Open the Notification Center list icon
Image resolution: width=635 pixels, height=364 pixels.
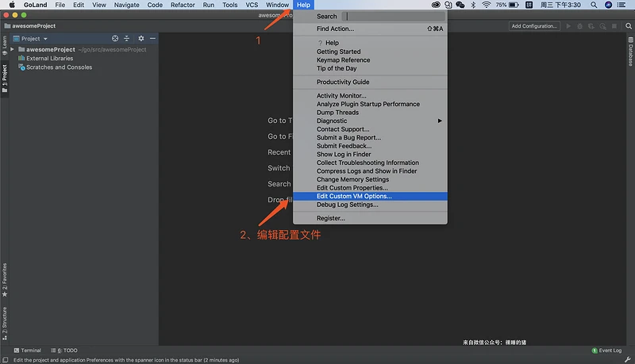622,5
